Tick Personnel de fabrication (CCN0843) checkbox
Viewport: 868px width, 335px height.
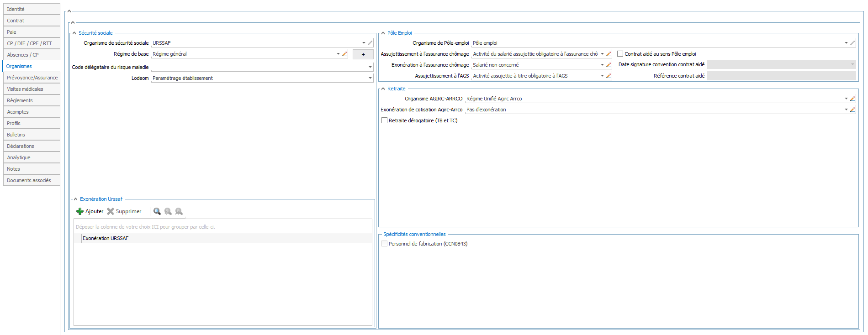point(385,244)
